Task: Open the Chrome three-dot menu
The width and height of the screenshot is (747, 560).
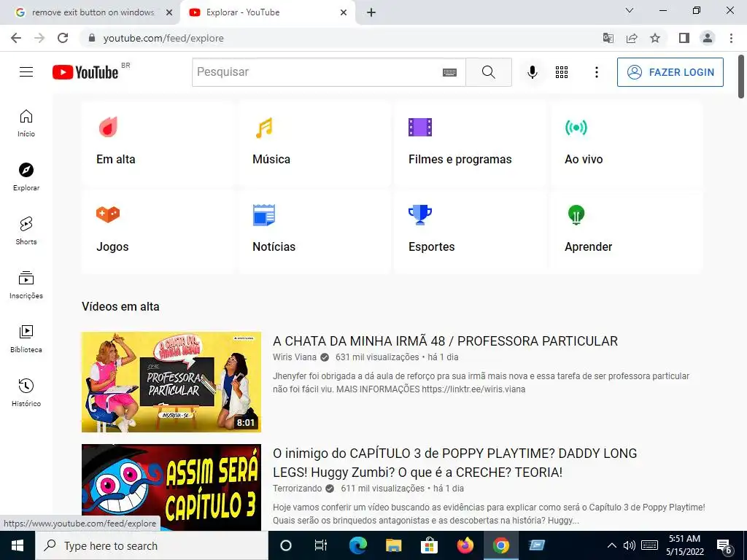Action: pos(731,38)
